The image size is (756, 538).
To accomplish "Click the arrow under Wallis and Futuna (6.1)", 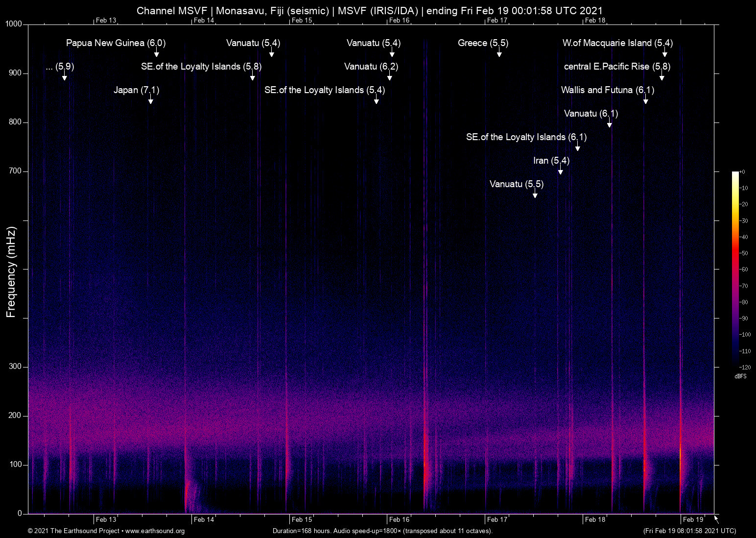I will pyautogui.click(x=646, y=101).
